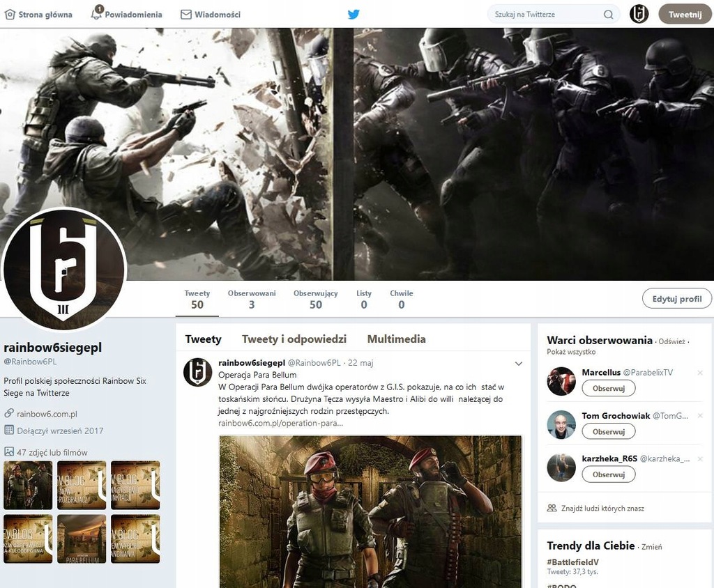The width and height of the screenshot is (714, 588).
Task: Click the Twitter bird logo
Action: click(x=354, y=14)
